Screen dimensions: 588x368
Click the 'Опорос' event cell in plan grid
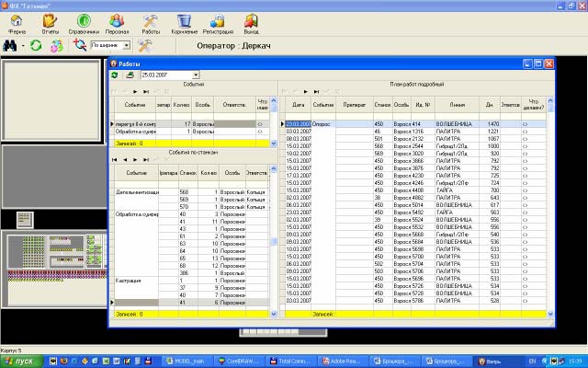click(323, 124)
